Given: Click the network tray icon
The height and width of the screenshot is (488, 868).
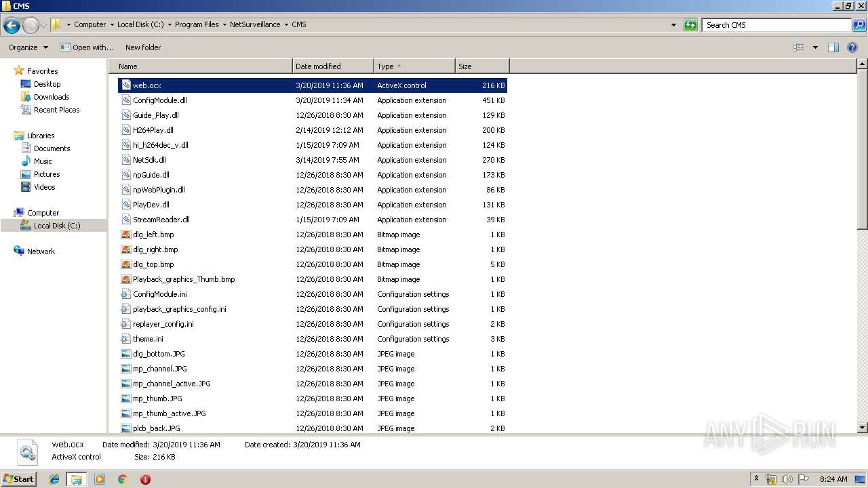Looking at the screenshot, I should tap(771, 479).
